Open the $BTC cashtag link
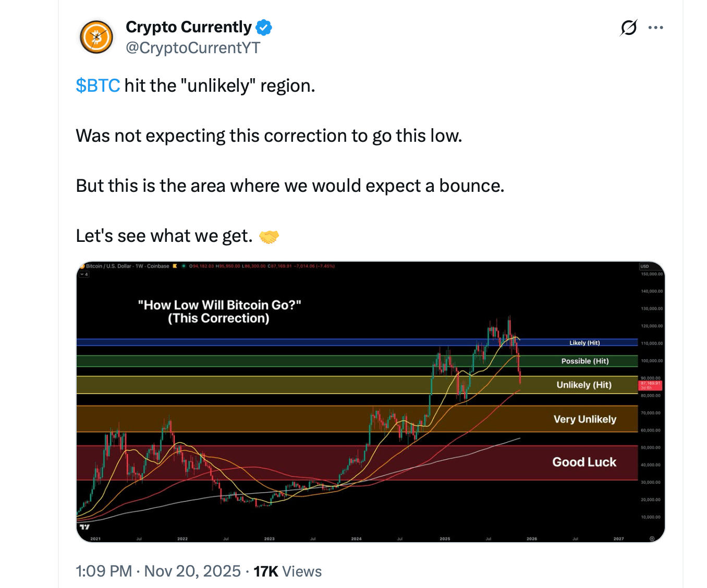The width and height of the screenshot is (707, 588). point(97,85)
